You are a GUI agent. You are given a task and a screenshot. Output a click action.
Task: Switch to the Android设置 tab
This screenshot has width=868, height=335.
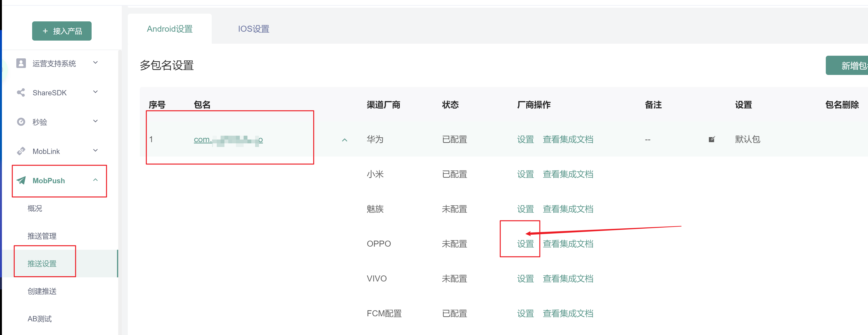pos(170,29)
